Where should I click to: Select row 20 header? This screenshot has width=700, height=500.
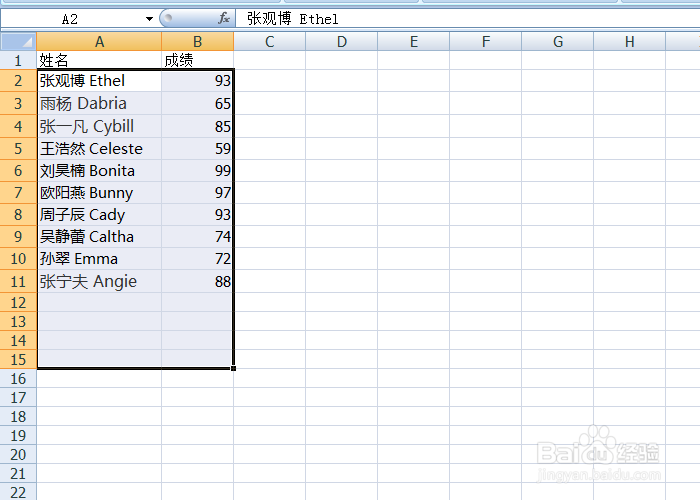[x=18, y=454]
